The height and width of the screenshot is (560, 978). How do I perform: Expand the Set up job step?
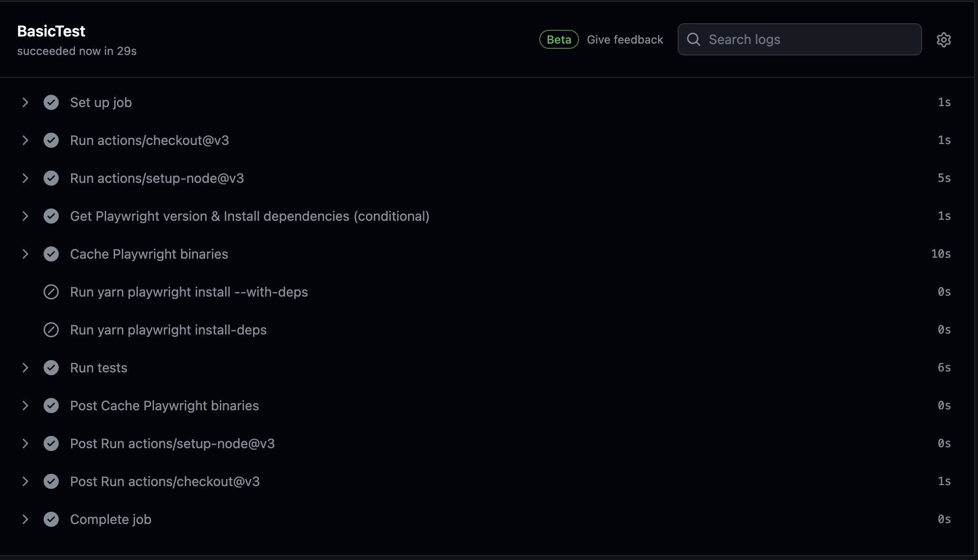click(26, 102)
